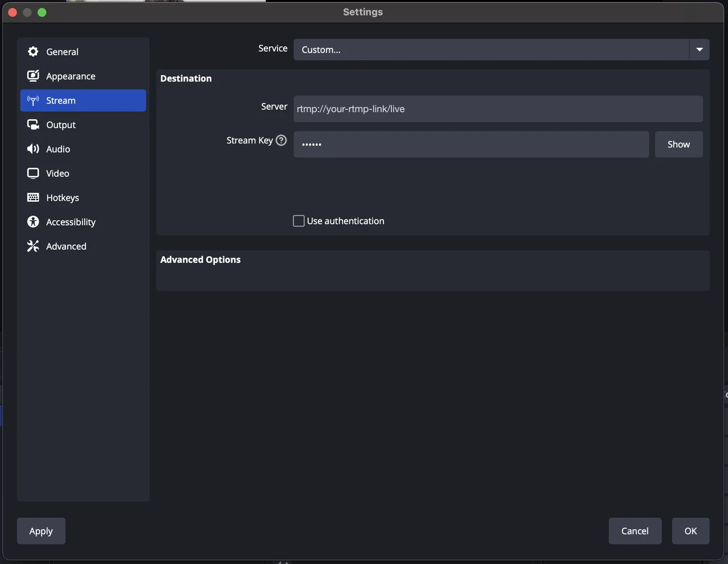Image resolution: width=728 pixels, height=564 pixels.
Task: Click the green zoom window button
Action: 42,12
